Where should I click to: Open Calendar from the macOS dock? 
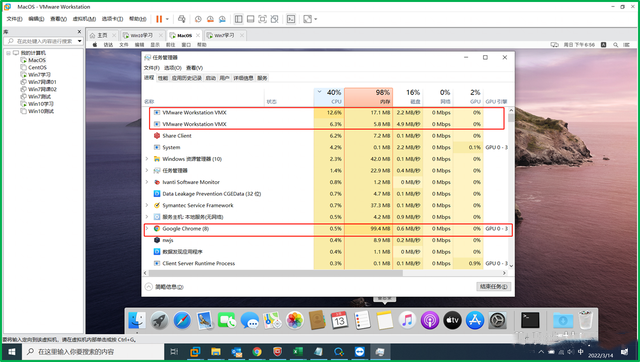[x=339, y=320]
